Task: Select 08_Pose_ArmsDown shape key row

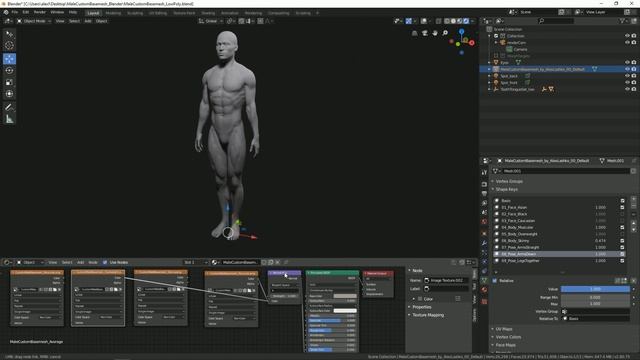Action: point(560,254)
